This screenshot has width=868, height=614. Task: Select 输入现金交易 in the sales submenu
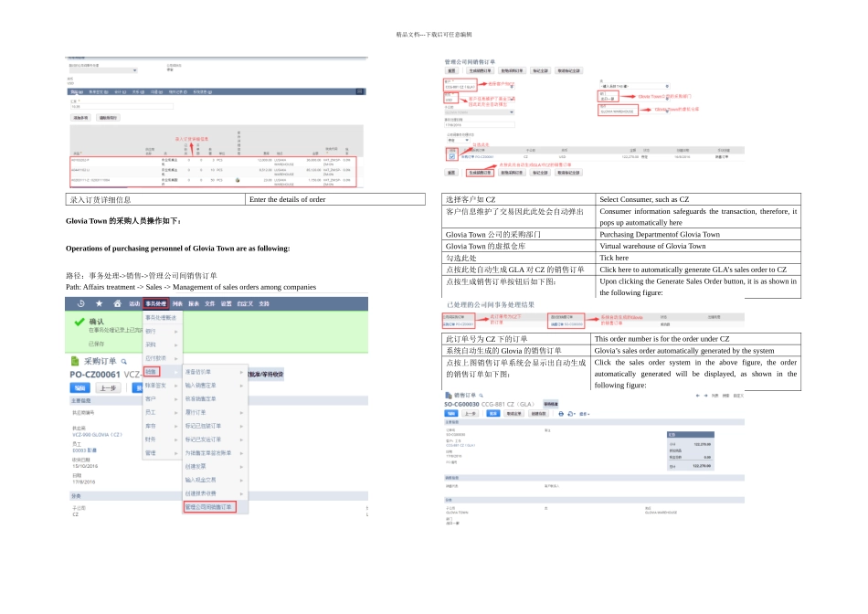click(x=214, y=480)
